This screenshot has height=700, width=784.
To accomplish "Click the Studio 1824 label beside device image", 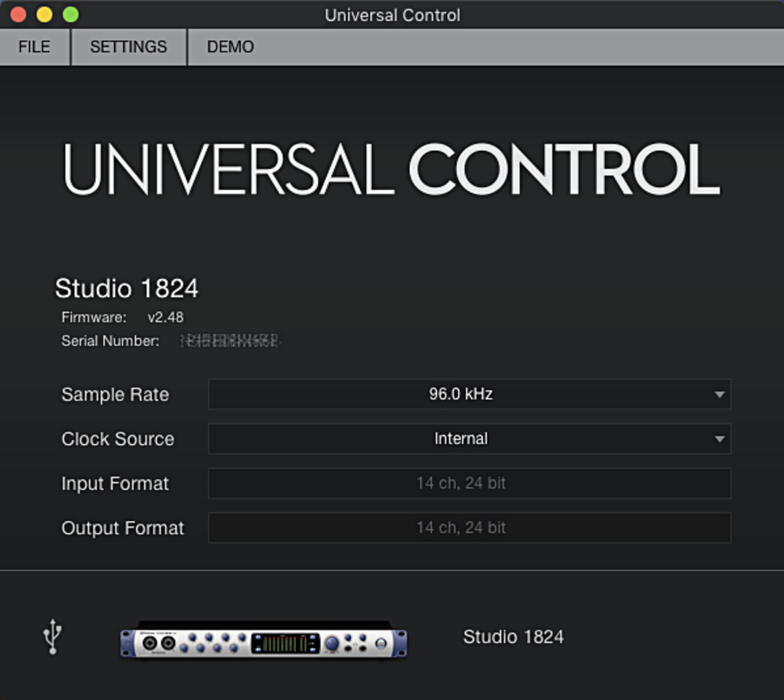I will coord(513,637).
